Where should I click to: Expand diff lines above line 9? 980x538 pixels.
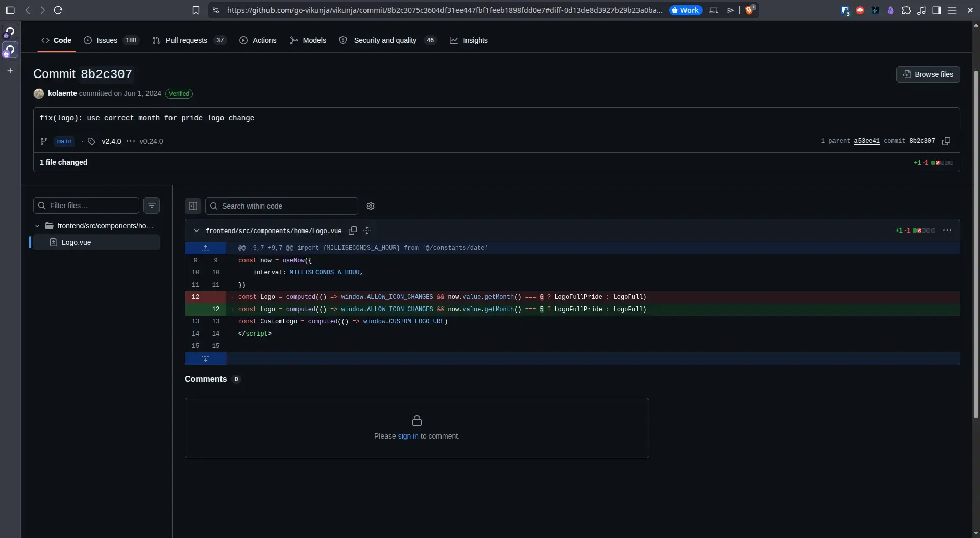point(206,248)
